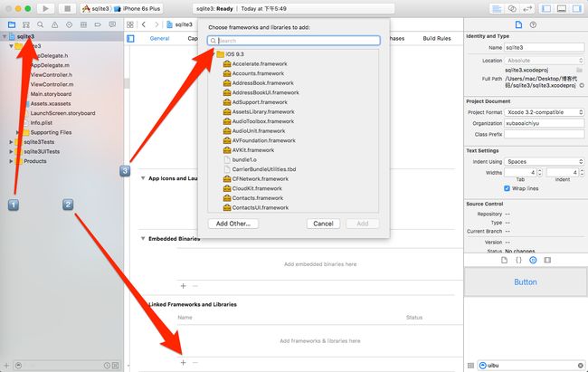
Task: Open the Breakpoint navigator icon
Action: (98, 24)
